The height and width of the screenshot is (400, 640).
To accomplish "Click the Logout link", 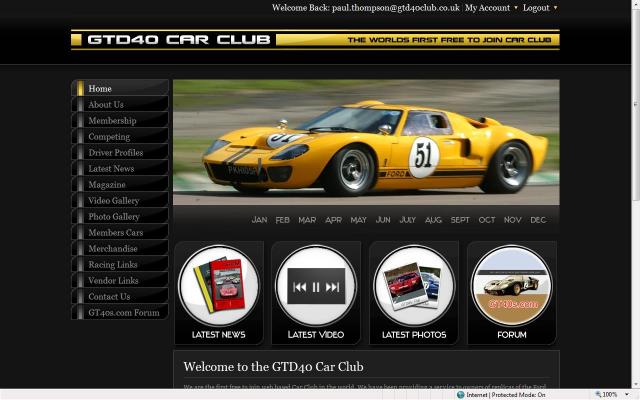I will point(536,8).
